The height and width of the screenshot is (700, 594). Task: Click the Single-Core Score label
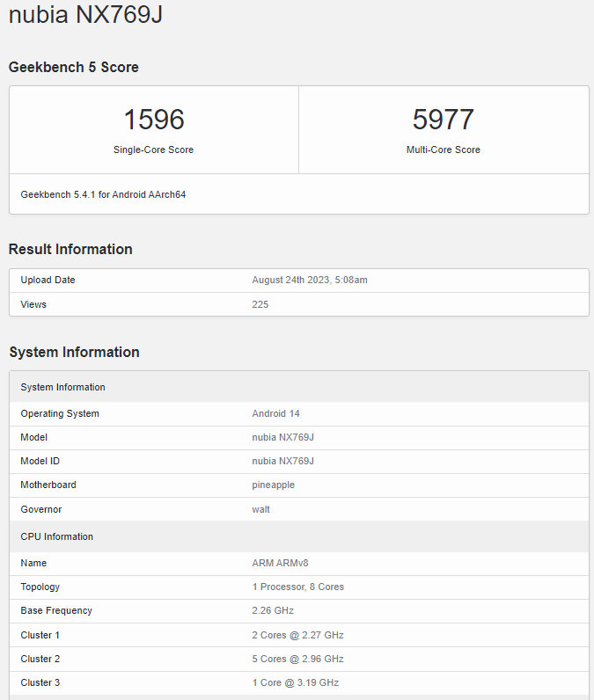pos(153,149)
